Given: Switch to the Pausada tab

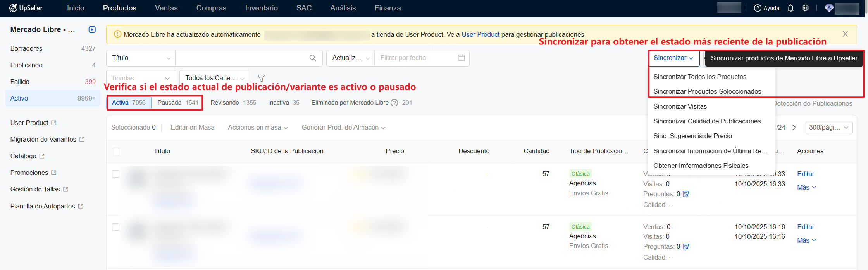Looking at the screenshot, I should [177, 103].
